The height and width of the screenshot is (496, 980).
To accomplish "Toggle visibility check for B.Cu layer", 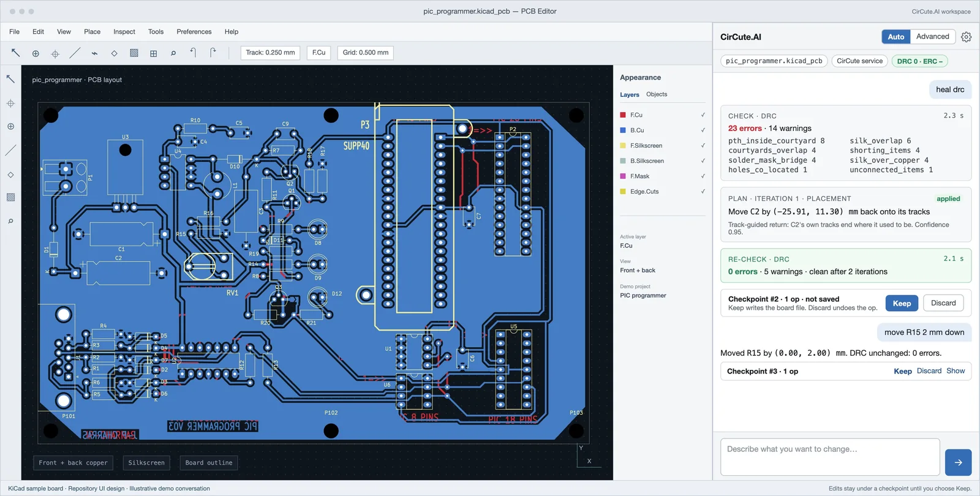I will [703, 130].
